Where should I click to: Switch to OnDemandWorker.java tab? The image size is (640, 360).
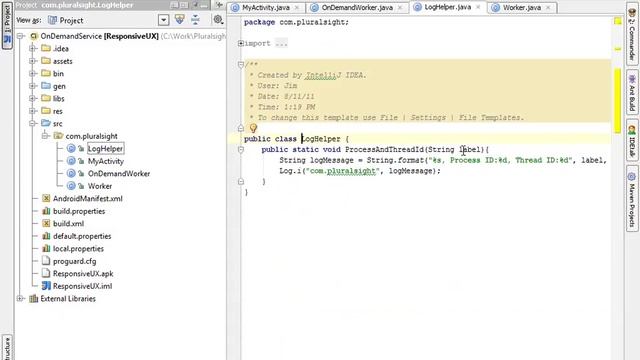click(x=357, y=7)
